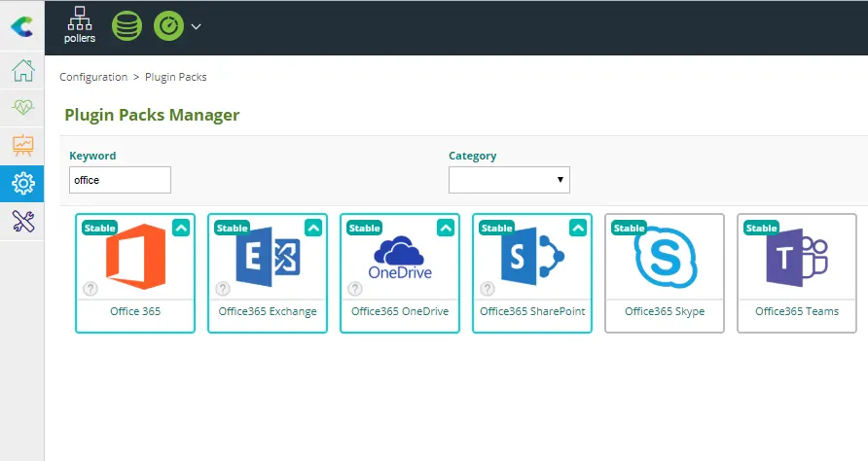Click the Office365 OneDrive pack name

[400, 311]
